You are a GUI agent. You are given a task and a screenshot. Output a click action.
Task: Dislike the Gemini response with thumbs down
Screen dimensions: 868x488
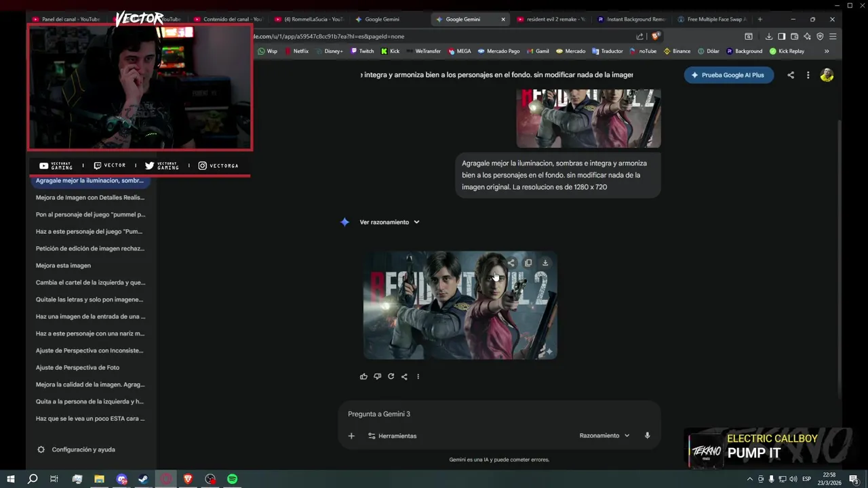[x=377, y=376]
